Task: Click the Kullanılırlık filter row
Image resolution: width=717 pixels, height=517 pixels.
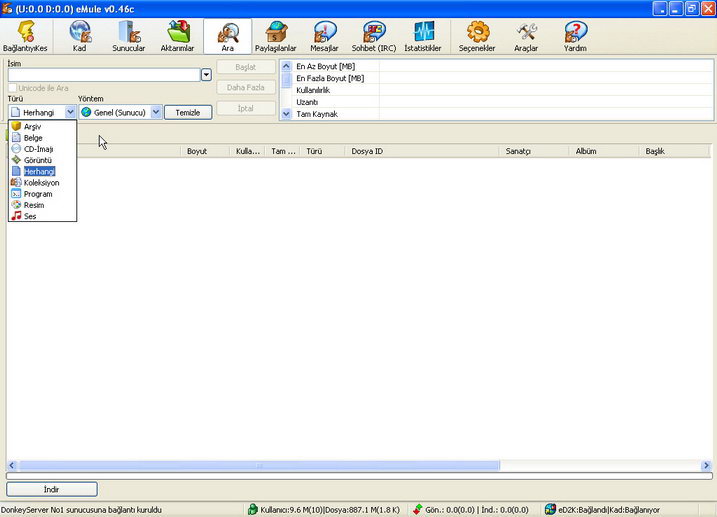Action: point(502,90)
